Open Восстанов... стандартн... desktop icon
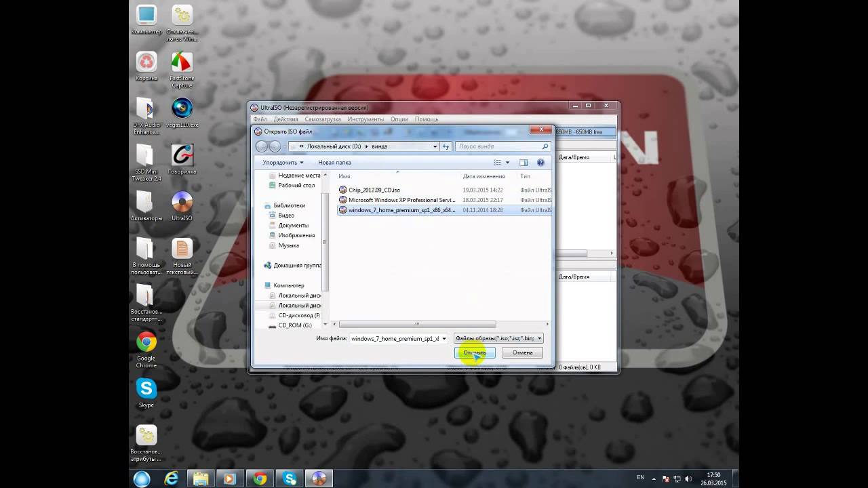Screen dimensions: 868x488 click(146, 303)
